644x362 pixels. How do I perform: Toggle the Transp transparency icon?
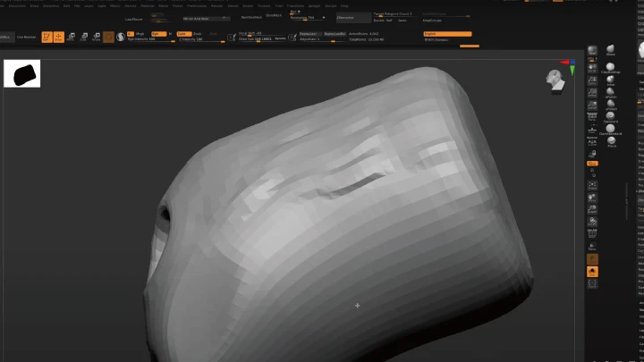pos(592,247)
